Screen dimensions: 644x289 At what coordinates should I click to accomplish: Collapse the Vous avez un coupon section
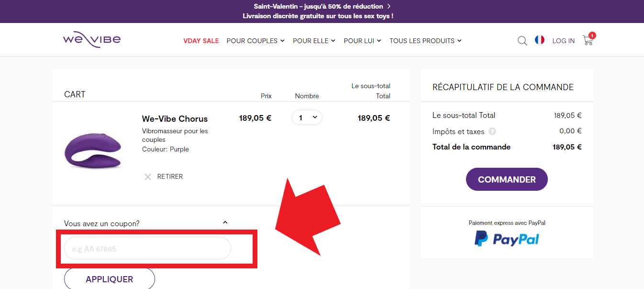[x=225, y=222]
